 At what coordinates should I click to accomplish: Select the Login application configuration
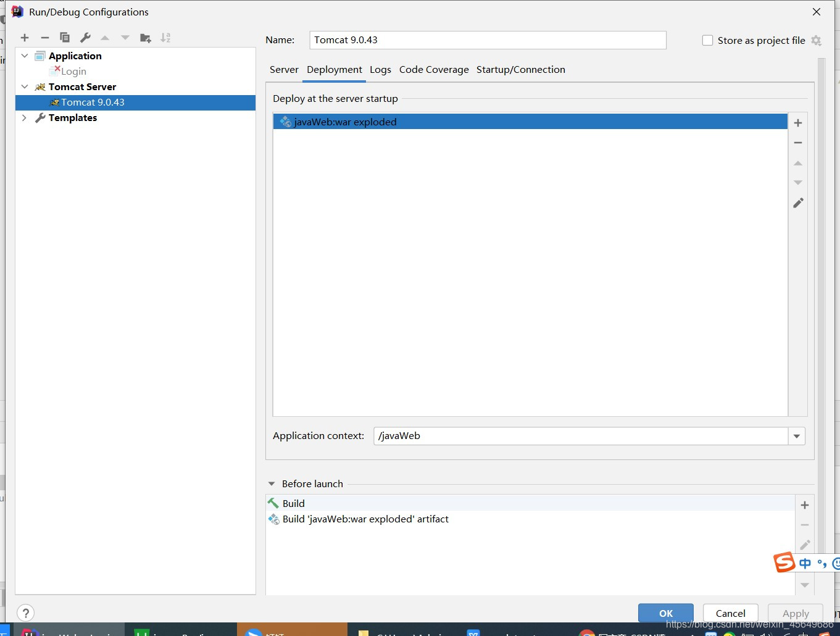(x=73, y=72)
